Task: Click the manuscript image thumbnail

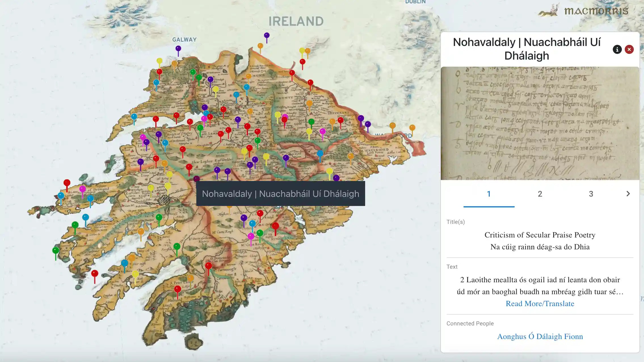Action: (x=540, y=123)
